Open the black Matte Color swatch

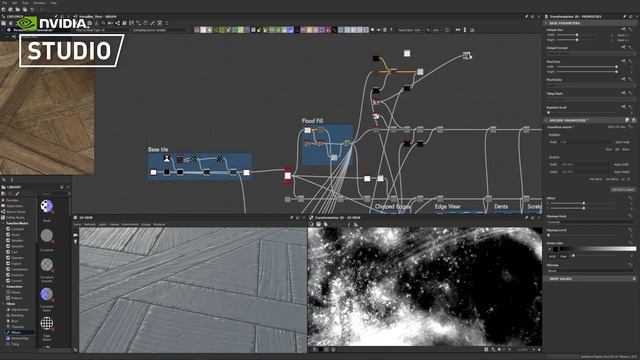556,249
